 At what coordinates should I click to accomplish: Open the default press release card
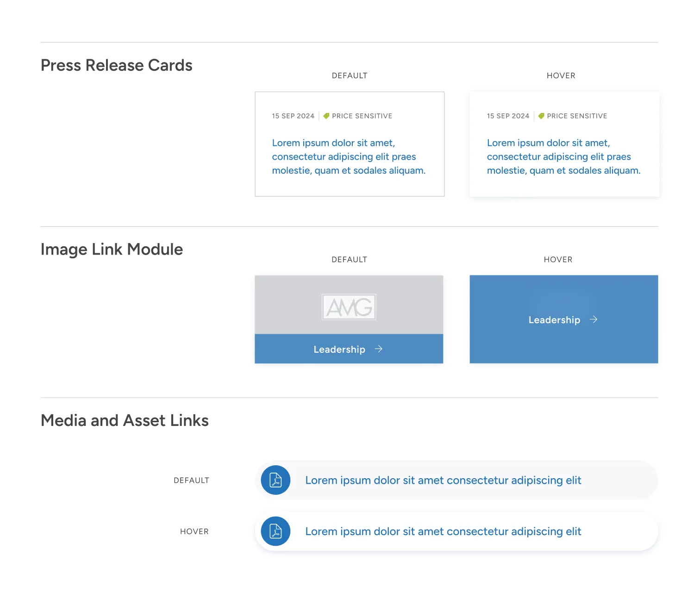tap(349, 144)
